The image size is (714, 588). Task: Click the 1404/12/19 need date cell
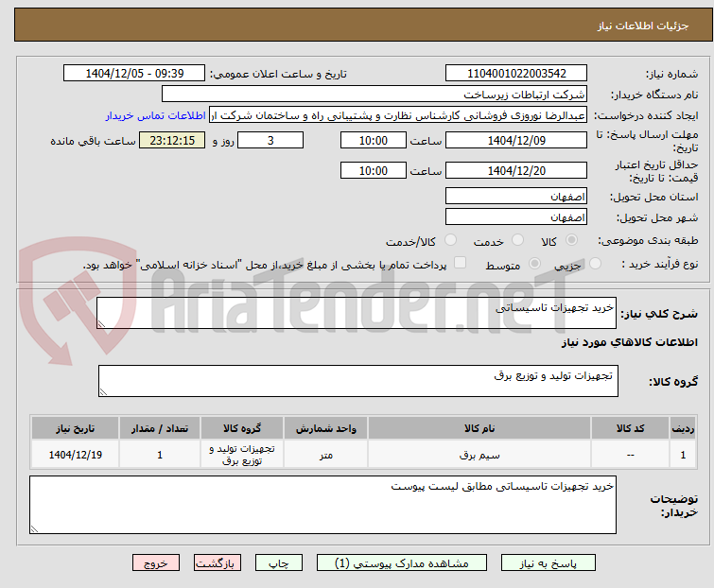click(x=75, y=454)
